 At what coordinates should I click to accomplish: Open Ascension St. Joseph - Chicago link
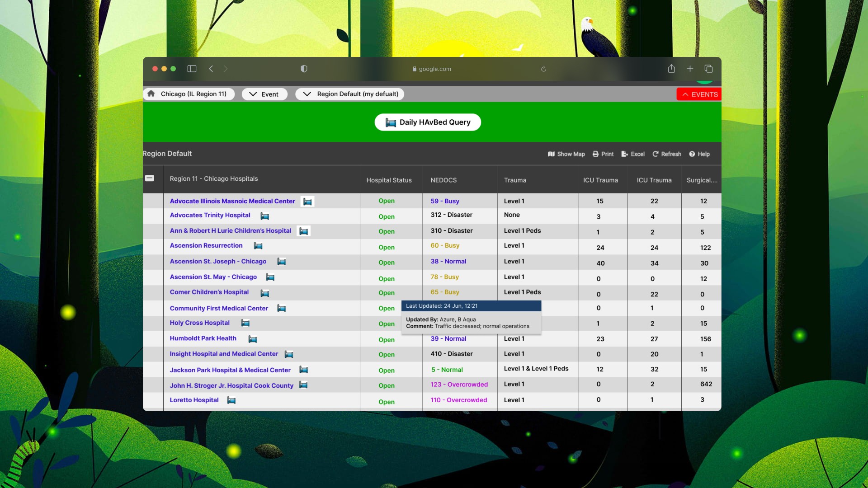click(218, 261)
